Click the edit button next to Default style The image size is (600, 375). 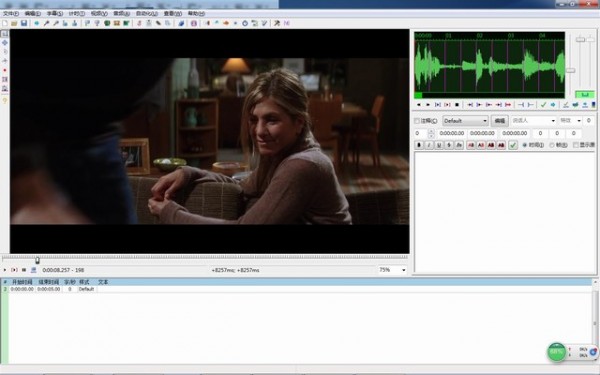[499, 121]
